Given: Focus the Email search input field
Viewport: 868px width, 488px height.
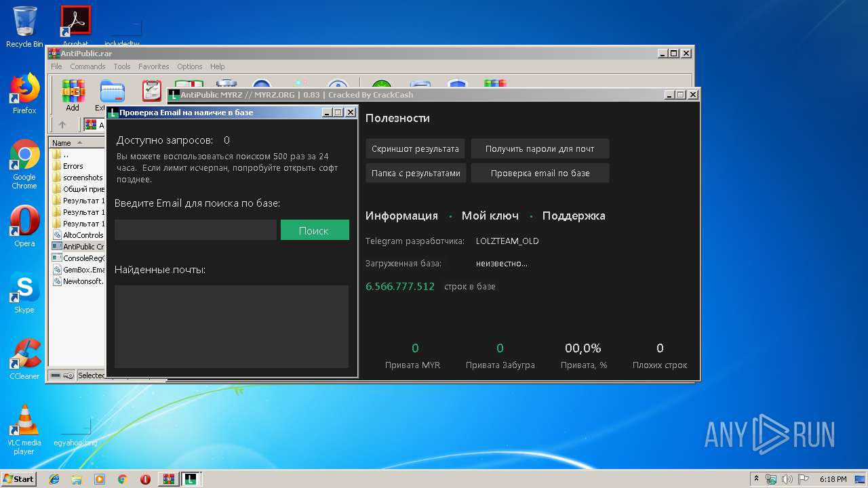Looking at the screenshot, I should click(195, 230).
